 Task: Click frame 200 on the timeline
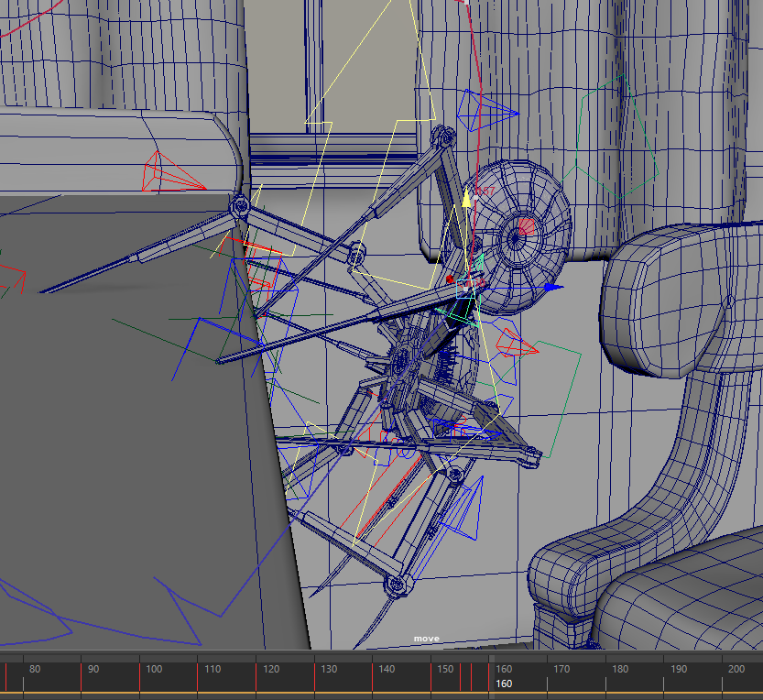(723, 674)
